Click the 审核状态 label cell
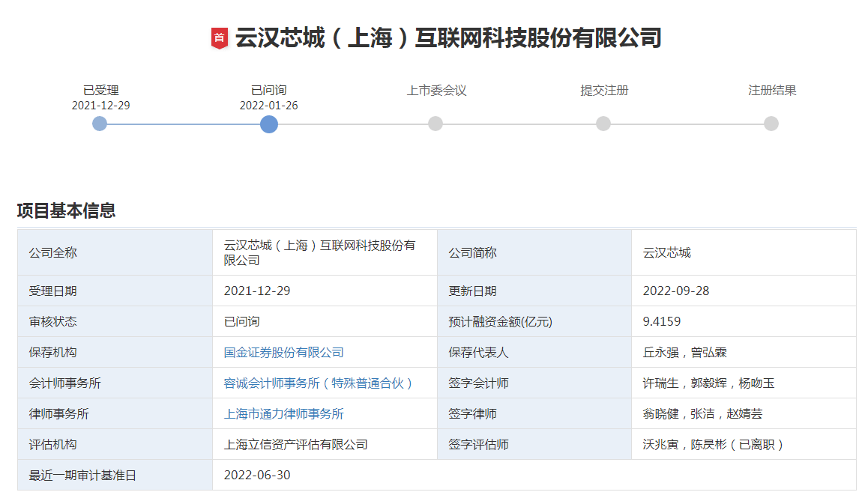Image resolution: width=868 pixels, height=498 pixels. tap(115, 321)
